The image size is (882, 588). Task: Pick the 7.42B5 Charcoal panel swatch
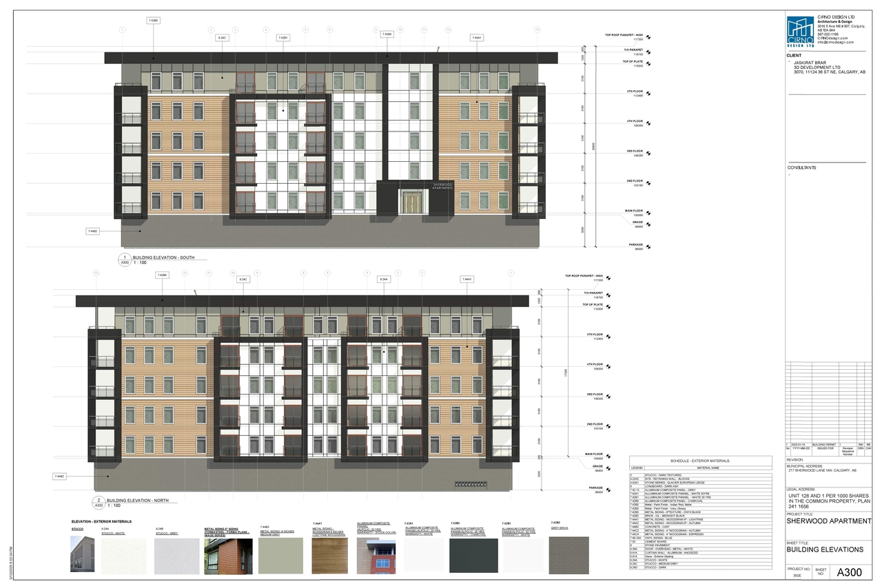(473, 555)
